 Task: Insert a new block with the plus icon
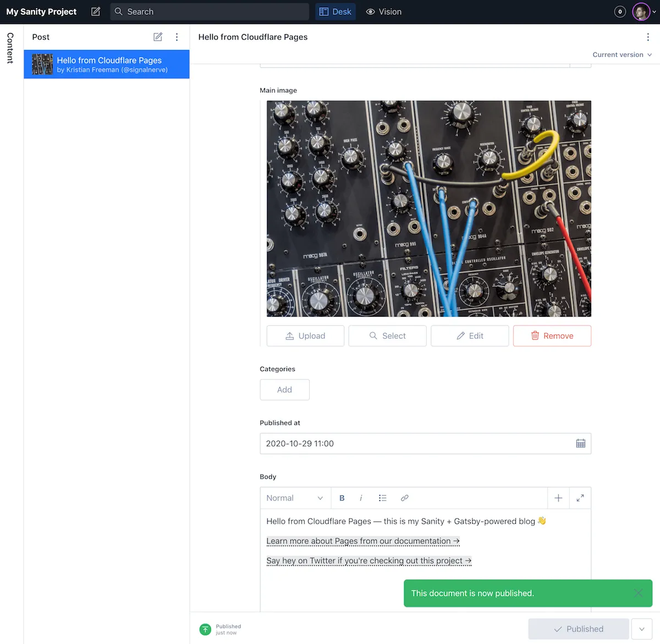click(x=558, y=498)
